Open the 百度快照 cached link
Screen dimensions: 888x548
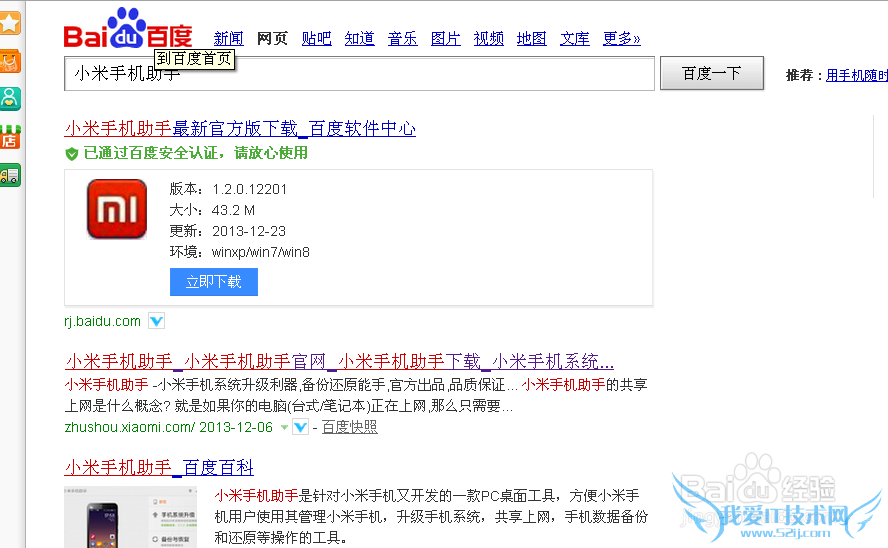pos(349,427)
